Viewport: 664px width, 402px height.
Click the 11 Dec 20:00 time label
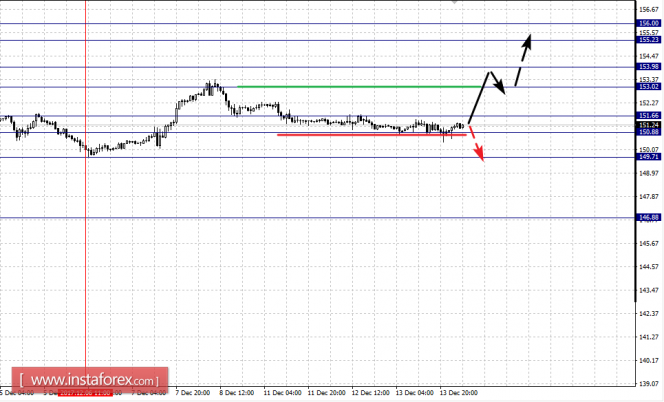326,393
